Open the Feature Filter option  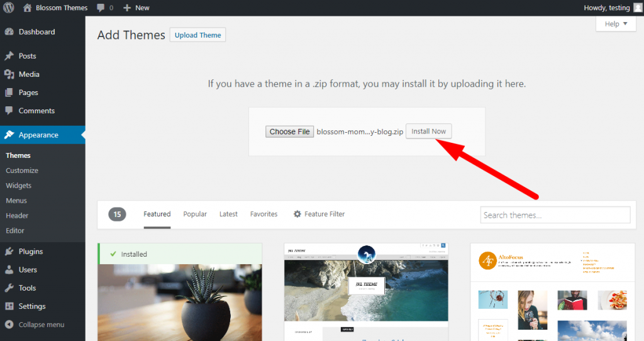click(319, 214)
